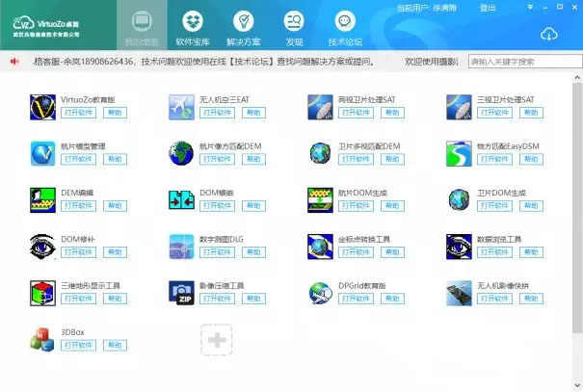The width and height of the screenshot is (583, 392).
Task: Click the red speaker announcement icon
Action: point(15,62)
